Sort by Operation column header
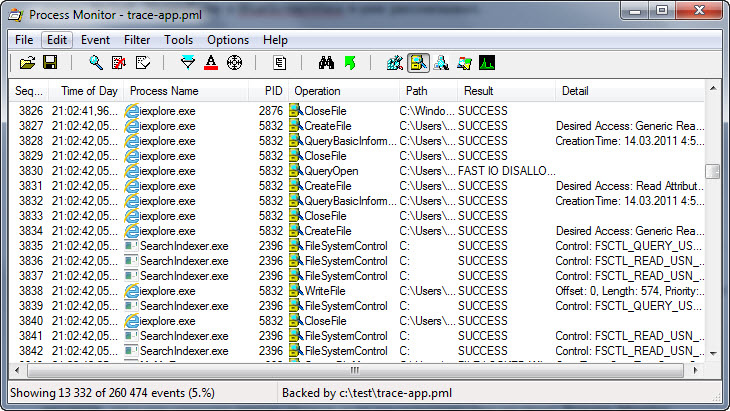This screenshot has width=730, height=411. (344, 91)
